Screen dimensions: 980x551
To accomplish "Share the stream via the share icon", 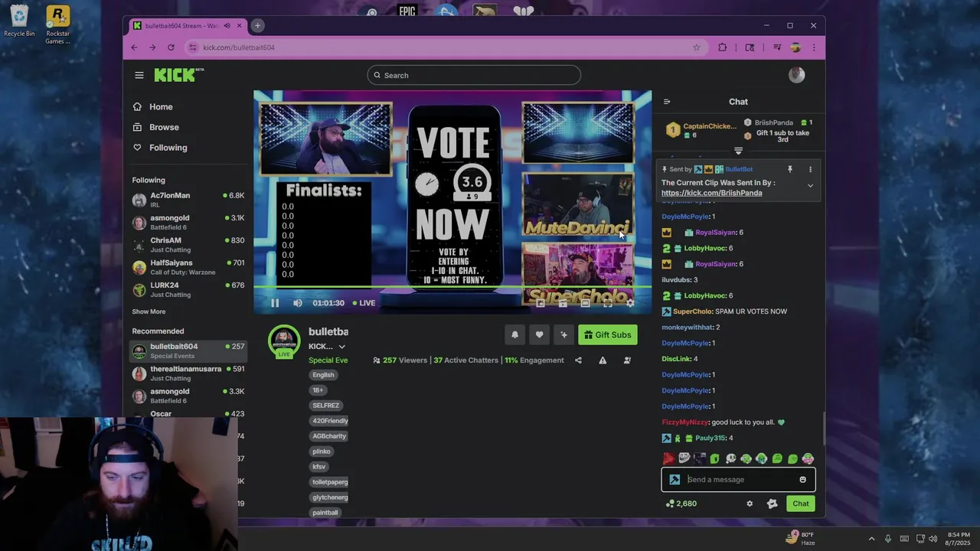I will pos(578,360).
